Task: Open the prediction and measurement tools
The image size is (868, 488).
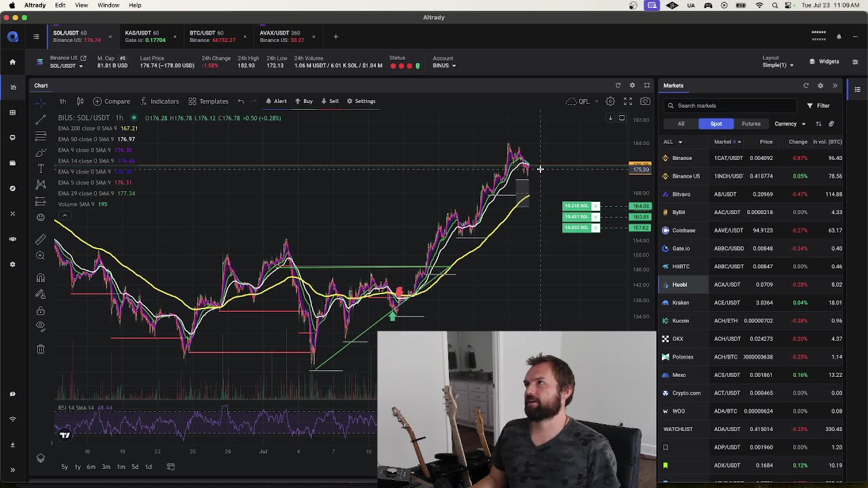Action: click(x=41, y=201)
